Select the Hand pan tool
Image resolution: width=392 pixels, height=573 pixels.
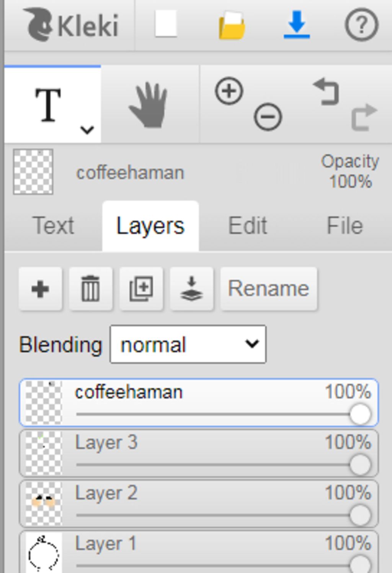tap(149, 105)
